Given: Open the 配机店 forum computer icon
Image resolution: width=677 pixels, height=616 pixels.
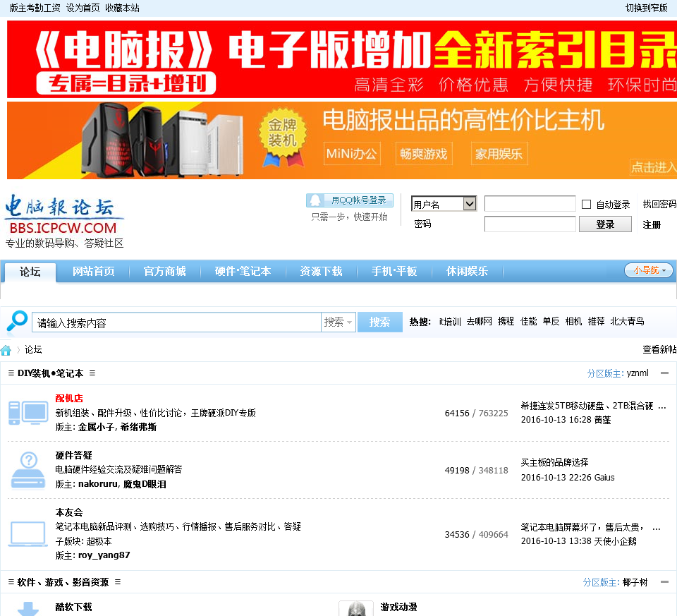Looking at the screenshot, I should coord(28,413).
